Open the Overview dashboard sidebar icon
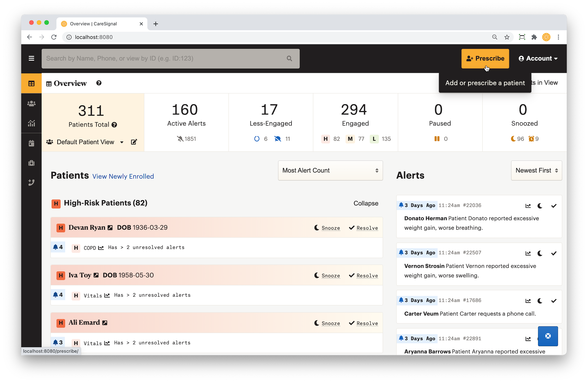588x383 pixels. pyautogui.click(x=31, y=83)
